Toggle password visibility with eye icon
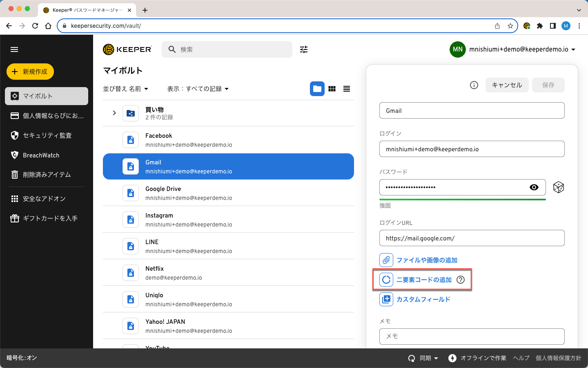 coord(534,187)
